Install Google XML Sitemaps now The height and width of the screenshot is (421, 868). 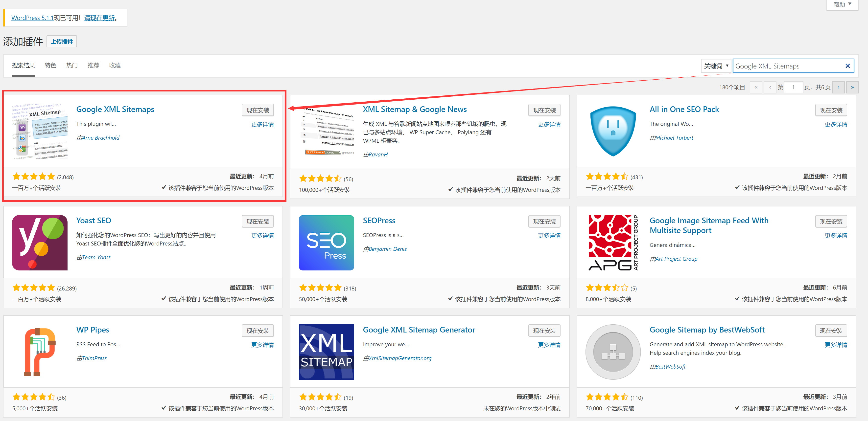(258, 110)
